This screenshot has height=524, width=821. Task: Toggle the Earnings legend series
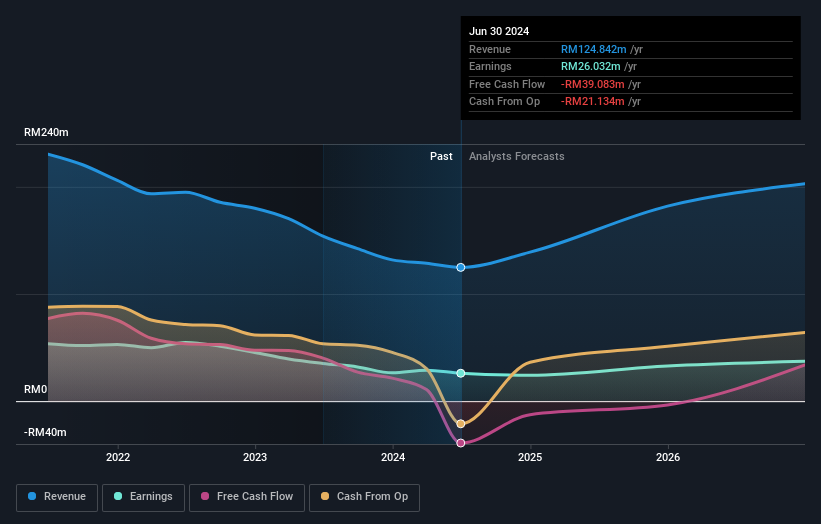coord(143,497)
